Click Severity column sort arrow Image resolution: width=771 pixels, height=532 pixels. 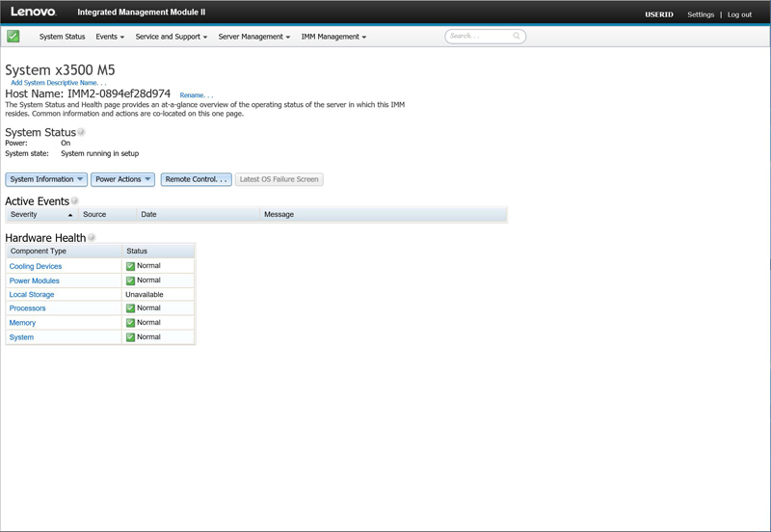pyautogui.click(x=70, y=215)
